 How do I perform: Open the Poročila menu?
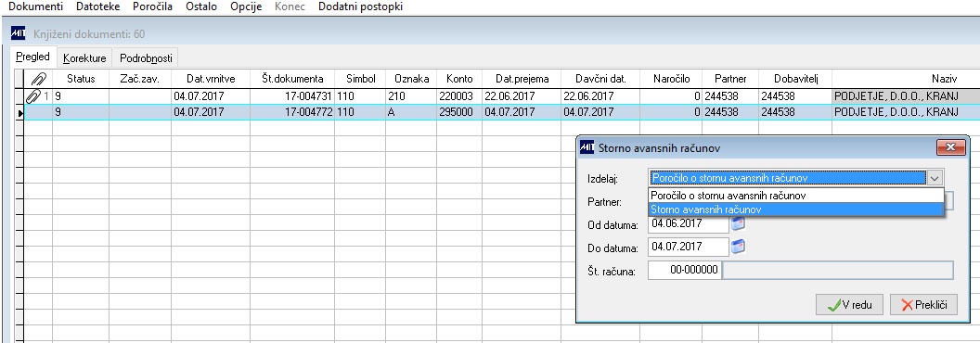point(152,6)
